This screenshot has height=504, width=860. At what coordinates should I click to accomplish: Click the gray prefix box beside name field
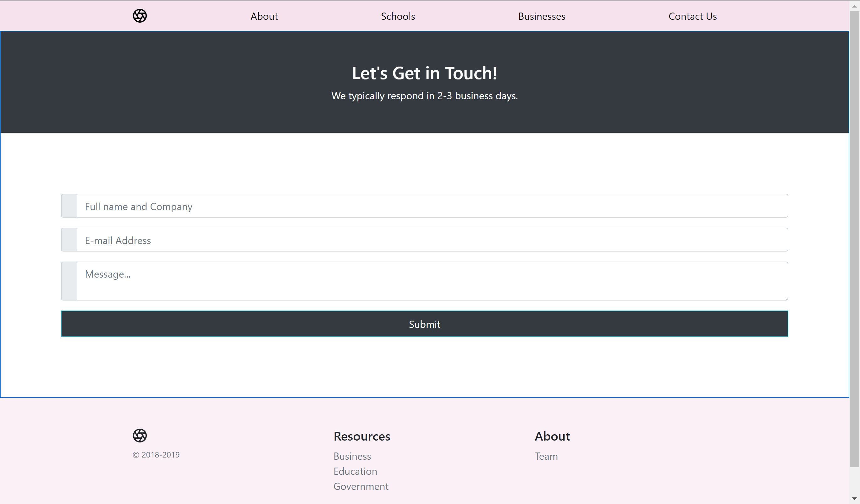(x=69, y=206)
